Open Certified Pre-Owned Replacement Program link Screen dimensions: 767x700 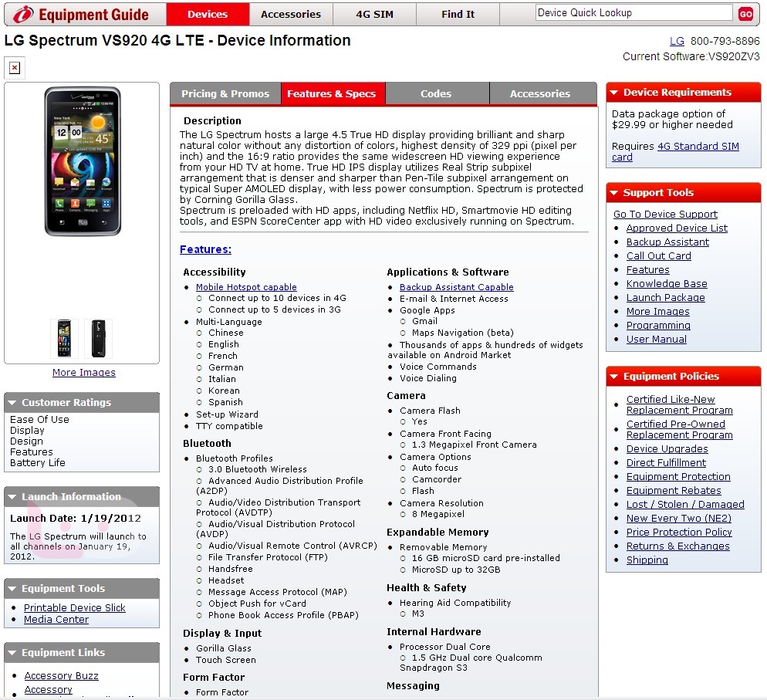(x=680, y=429)
